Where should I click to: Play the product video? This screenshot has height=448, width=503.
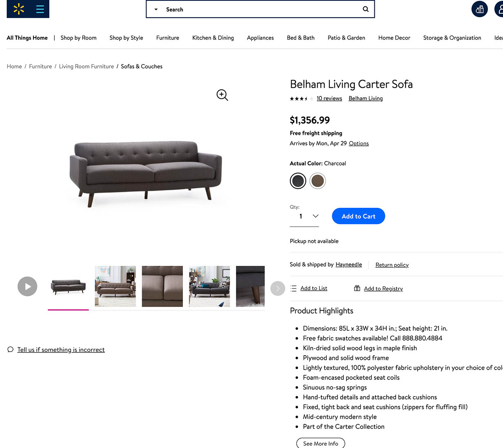(27, 286)
